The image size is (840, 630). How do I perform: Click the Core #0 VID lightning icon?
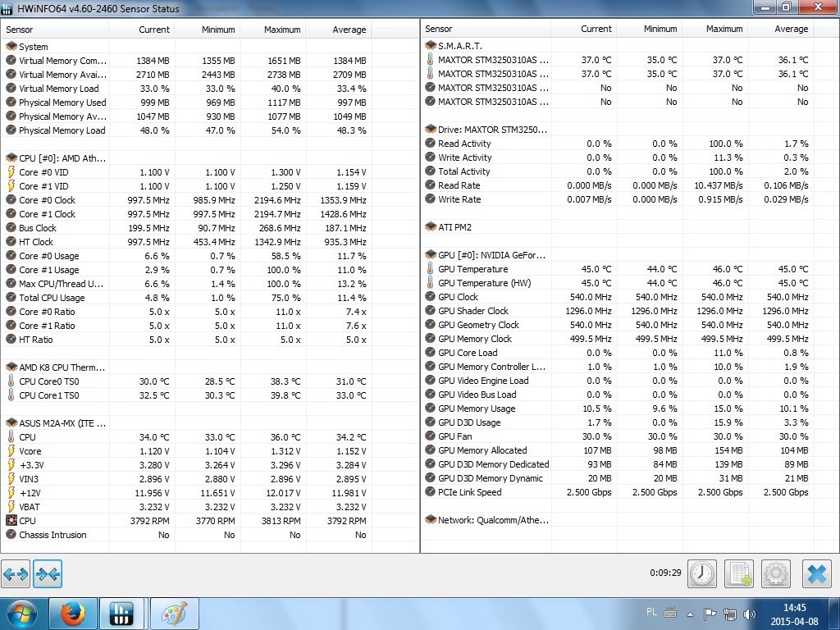coord(11,172)
